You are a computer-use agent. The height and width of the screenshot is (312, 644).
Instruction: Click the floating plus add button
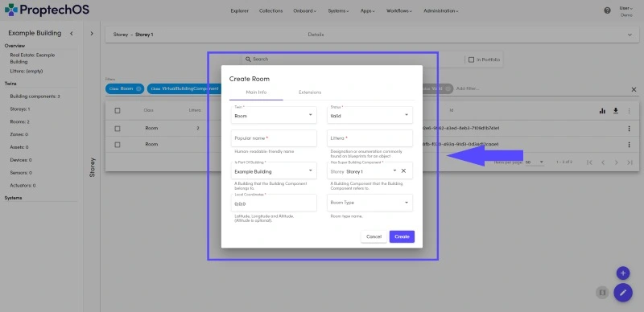(x=623, y=273)
